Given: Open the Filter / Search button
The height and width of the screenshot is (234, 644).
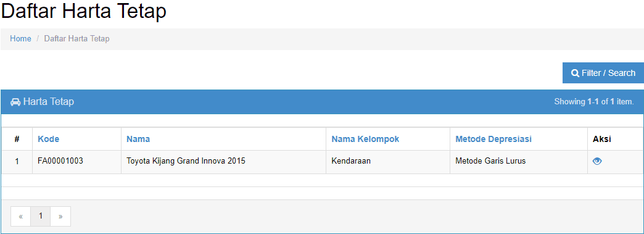Looking at the screenshot, I should [603, 73].
